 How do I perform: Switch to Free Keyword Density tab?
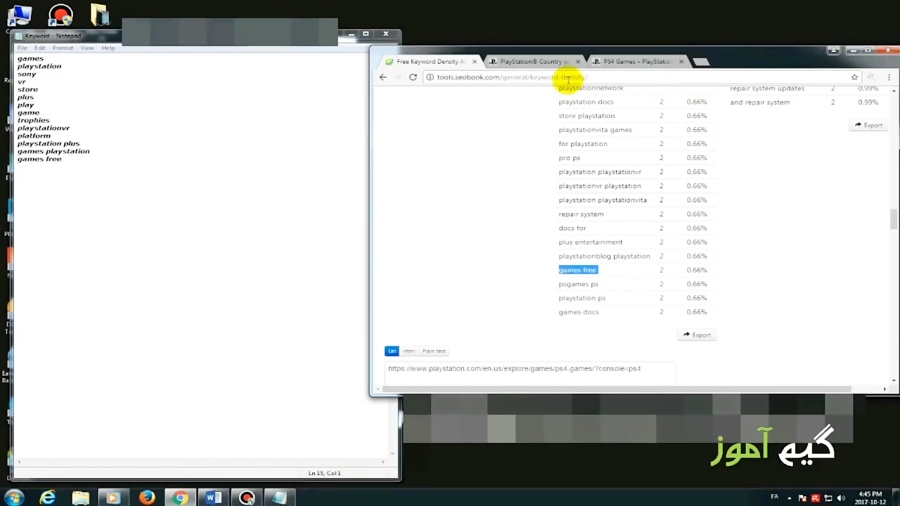(430, 61)
